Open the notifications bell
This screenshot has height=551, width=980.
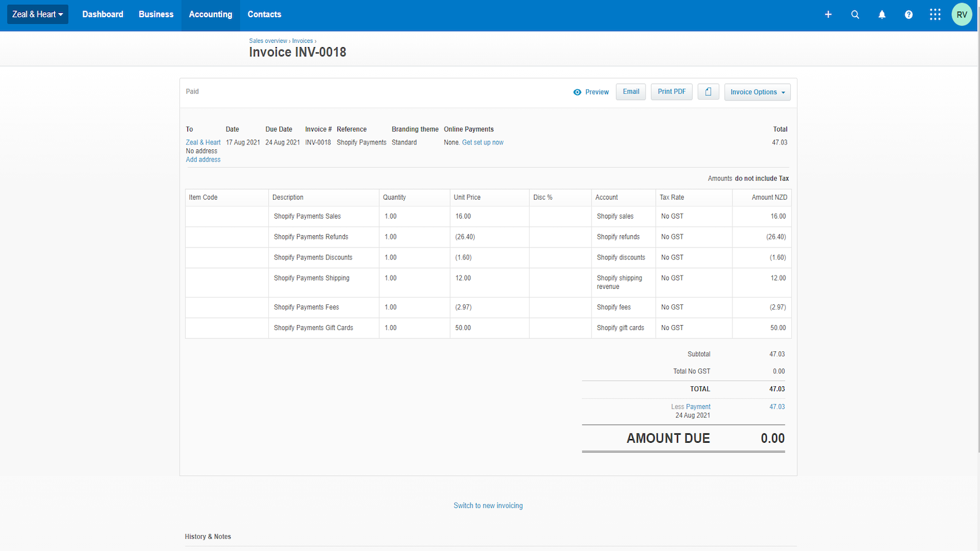click(882, 14)
